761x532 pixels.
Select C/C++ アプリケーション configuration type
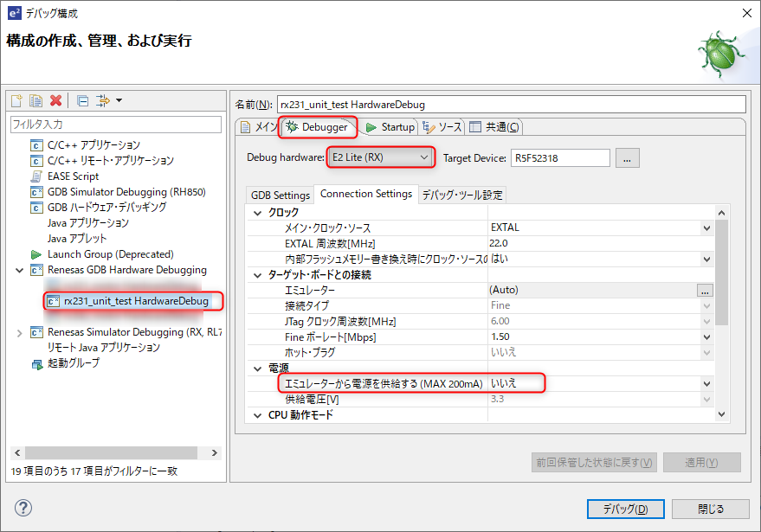tap(94, 145)
